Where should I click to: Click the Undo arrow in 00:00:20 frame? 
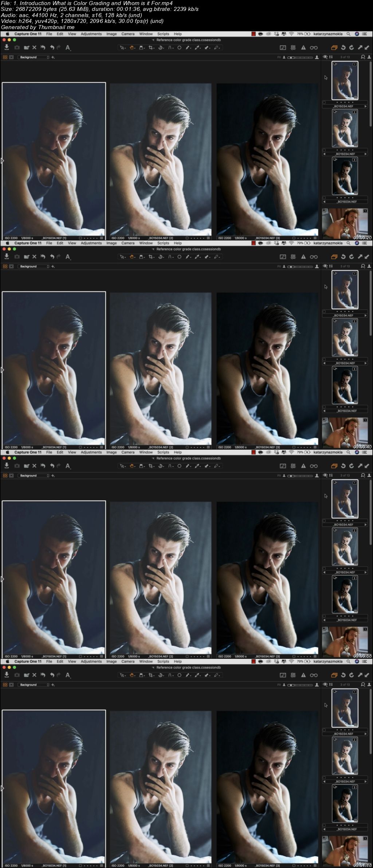52,47
